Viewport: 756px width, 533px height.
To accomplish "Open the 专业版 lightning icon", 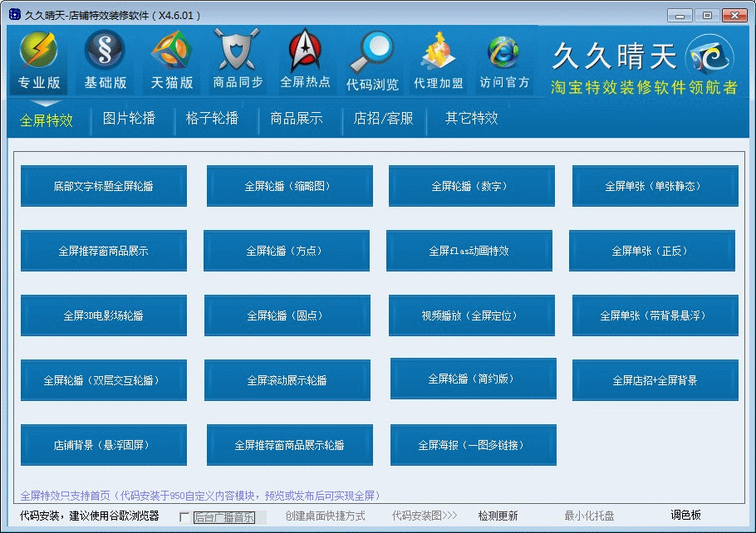I will [39, 53].
